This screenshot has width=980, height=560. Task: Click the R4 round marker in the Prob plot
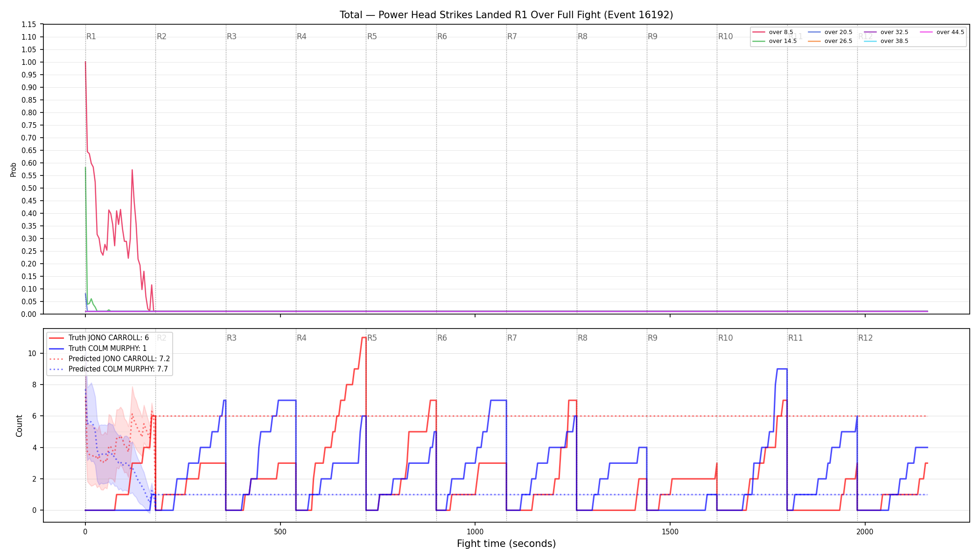(301, 36)
